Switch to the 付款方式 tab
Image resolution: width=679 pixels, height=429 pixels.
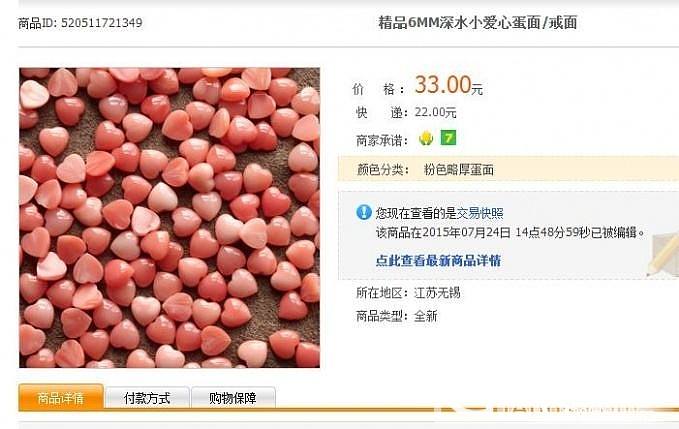click(147, 398)
